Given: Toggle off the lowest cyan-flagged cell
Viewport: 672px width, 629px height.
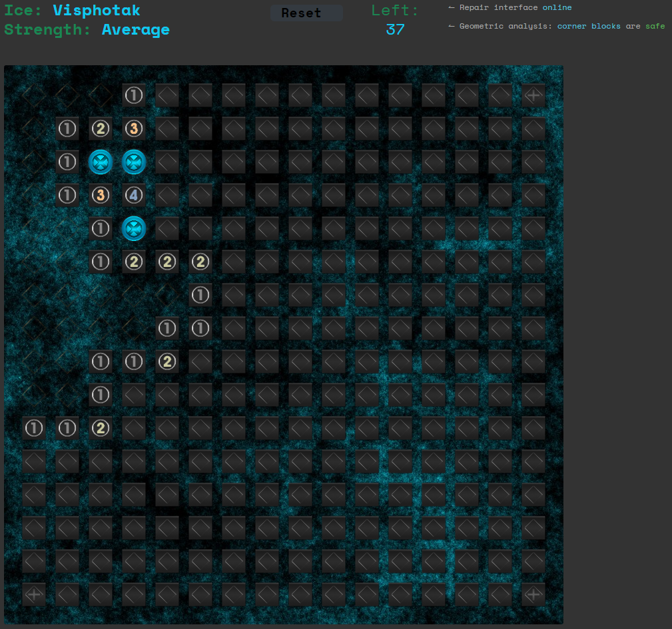Looking at the screenshot, I should (x=134, y=228).
